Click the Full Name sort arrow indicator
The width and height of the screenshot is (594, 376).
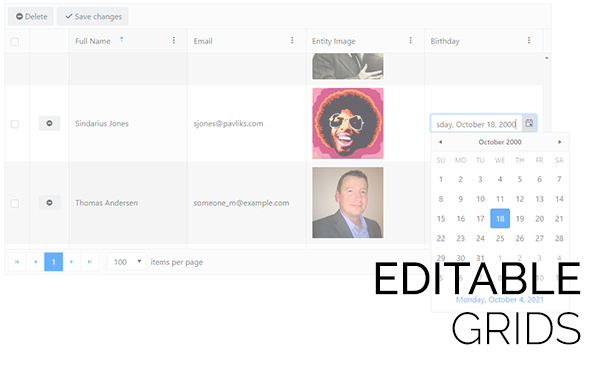point(122,39)
